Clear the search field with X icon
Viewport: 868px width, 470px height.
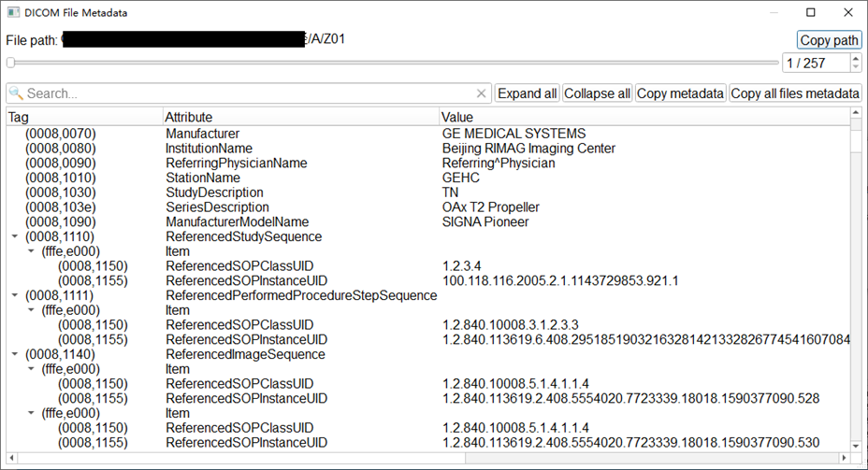[482, 93]
